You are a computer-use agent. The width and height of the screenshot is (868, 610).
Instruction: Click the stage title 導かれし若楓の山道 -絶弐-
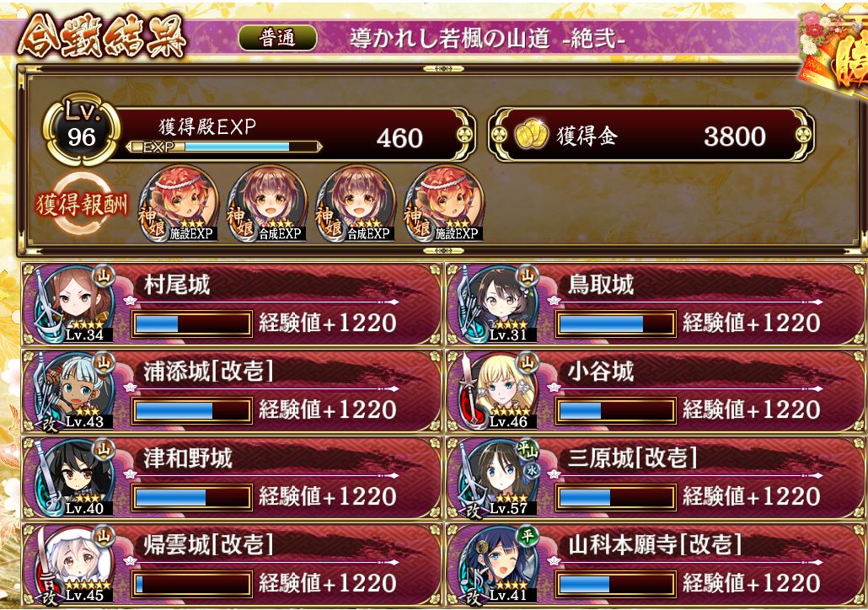(488, 38)
